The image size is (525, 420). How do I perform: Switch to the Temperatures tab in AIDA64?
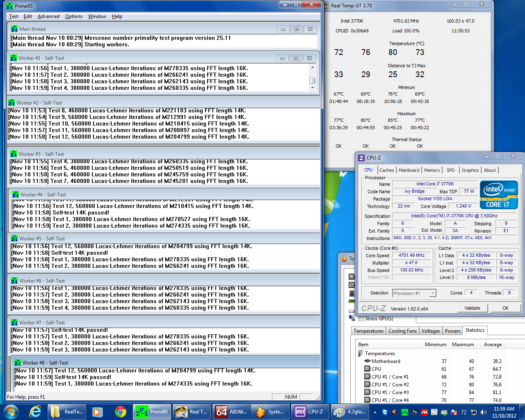point(368,331)
